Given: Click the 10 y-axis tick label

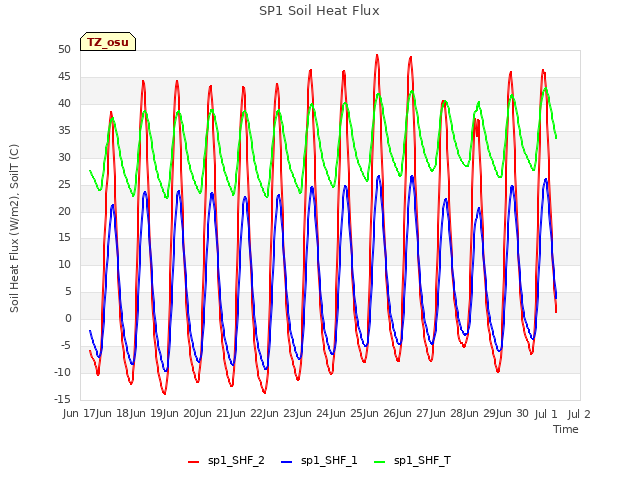Looking at the screenshot, I should pos(64,264).
